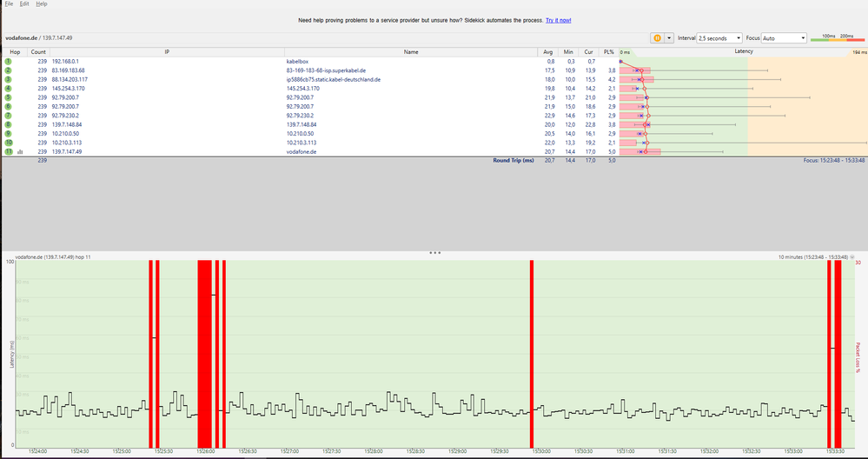Click the hop 3 green circle icon

point(9,80)
